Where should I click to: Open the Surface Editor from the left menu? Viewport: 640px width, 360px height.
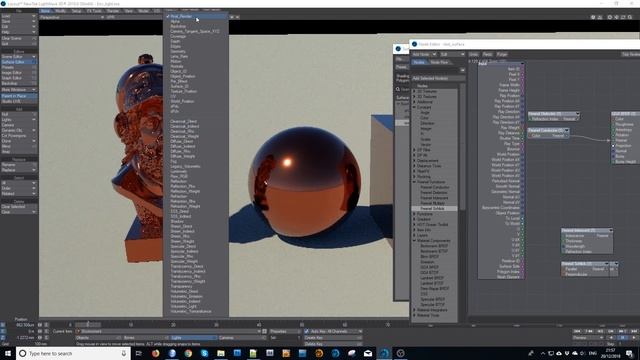[19, 62]
